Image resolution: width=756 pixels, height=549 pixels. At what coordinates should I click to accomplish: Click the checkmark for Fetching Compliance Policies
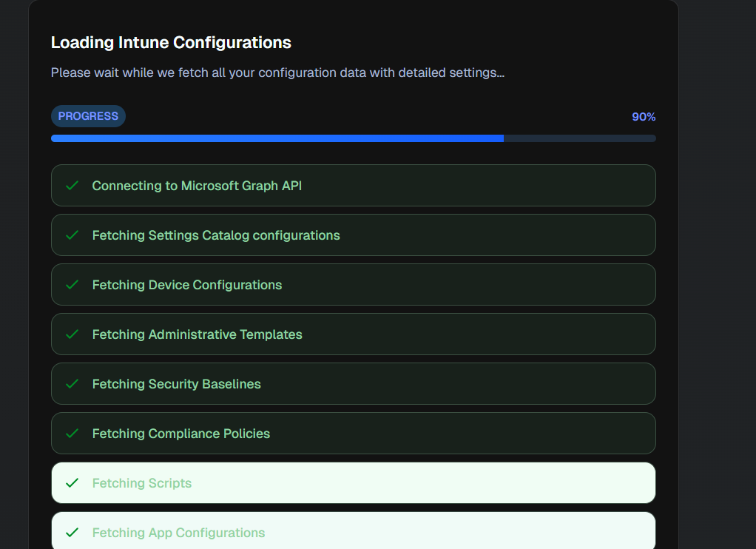(72, 434)
